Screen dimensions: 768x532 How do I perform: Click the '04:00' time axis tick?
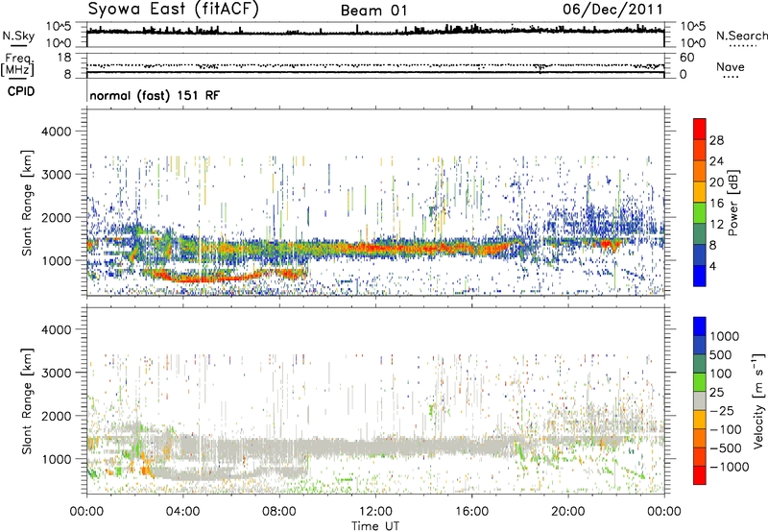(183, 512)
